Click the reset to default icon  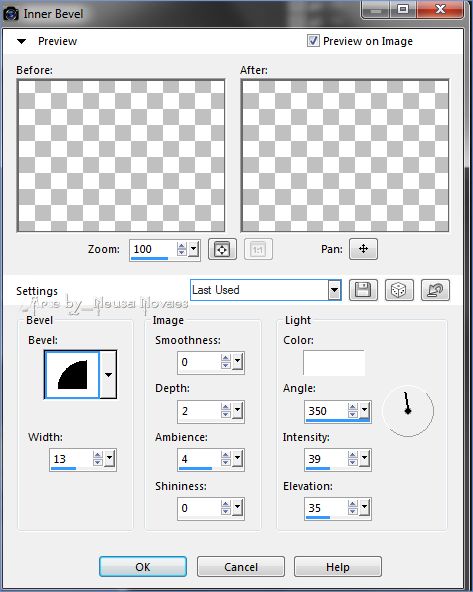(x=435, y=290)
